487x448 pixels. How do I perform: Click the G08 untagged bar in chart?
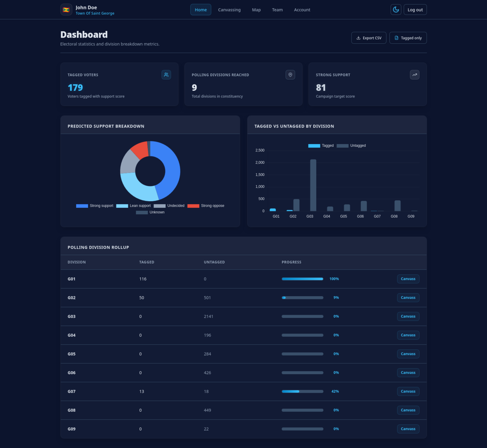click(398, 206)
